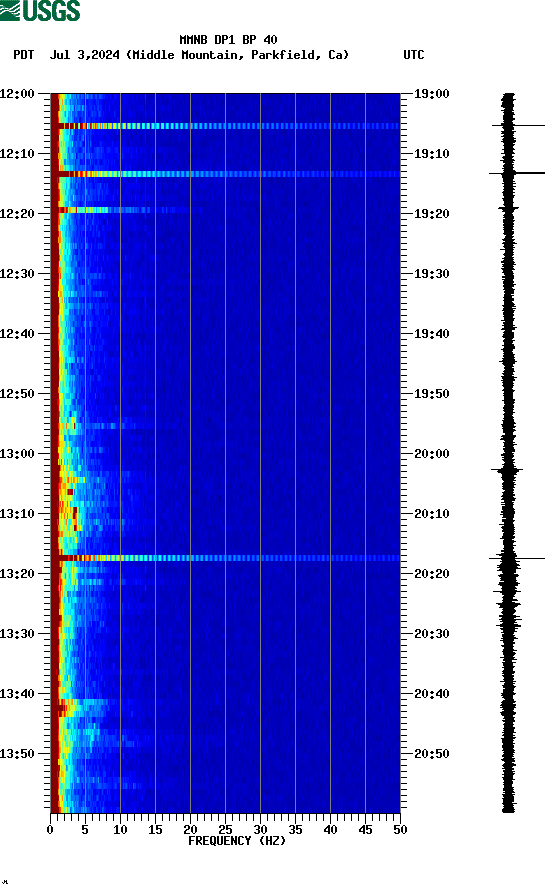Image resolution: width=552 pixels, height=893 pixels.
Task: Click the "5" frequency axis label
Action: (x=85, y=830)
